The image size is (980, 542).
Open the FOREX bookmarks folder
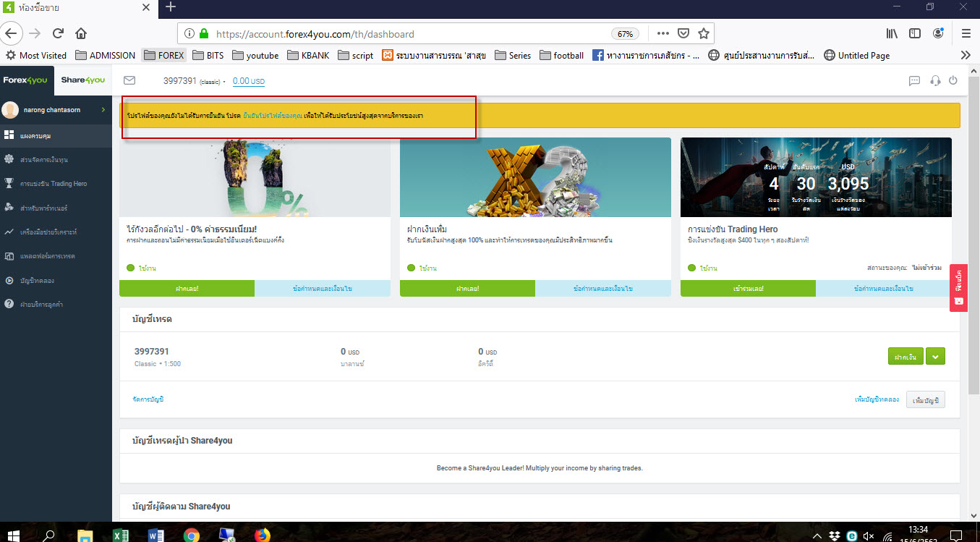[x=163, y=55]
